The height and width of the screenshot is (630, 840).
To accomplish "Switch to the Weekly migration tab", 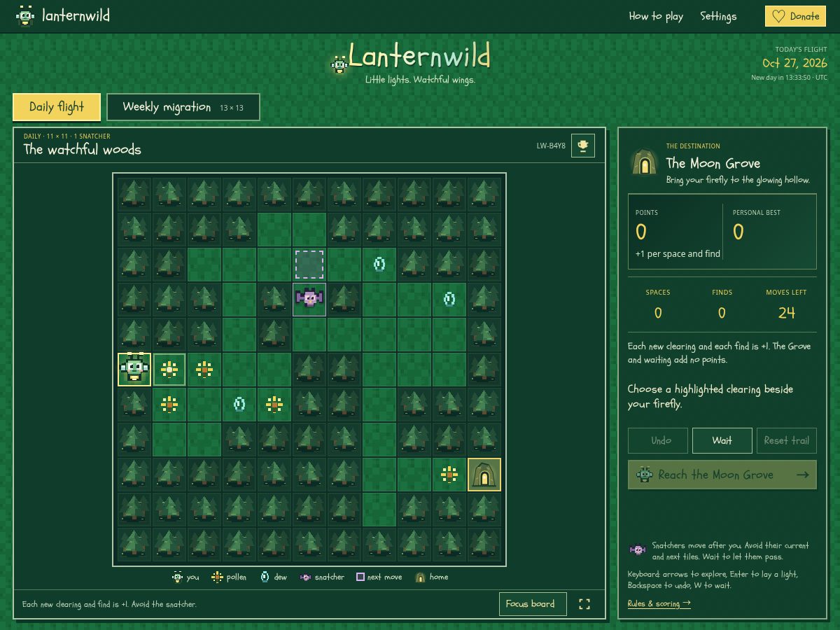I will coord(183,107).
